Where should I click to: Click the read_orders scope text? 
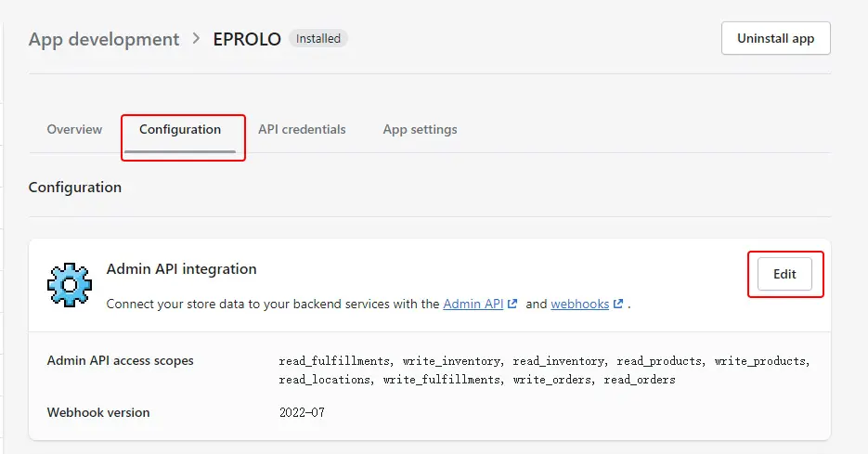click(640, 380)
